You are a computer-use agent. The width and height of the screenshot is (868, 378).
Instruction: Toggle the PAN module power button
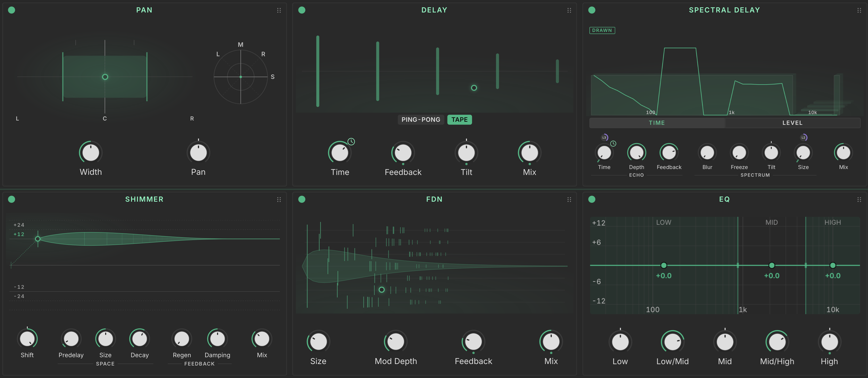pos(11,10)
